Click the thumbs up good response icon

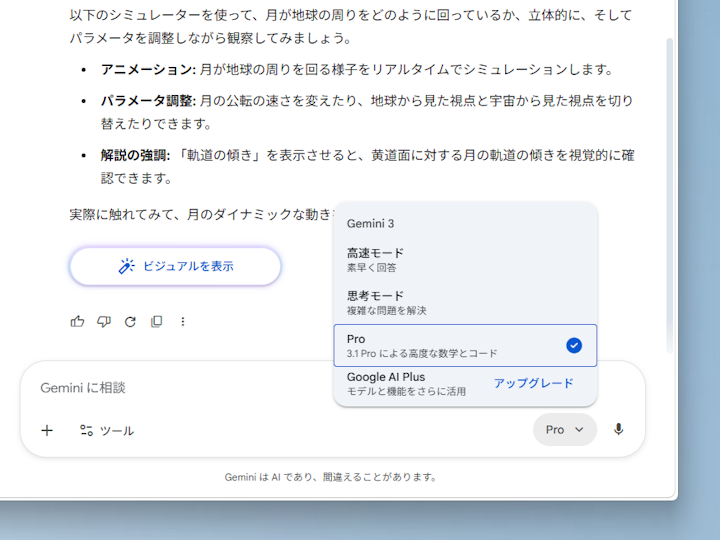click(x=77, y=321)
